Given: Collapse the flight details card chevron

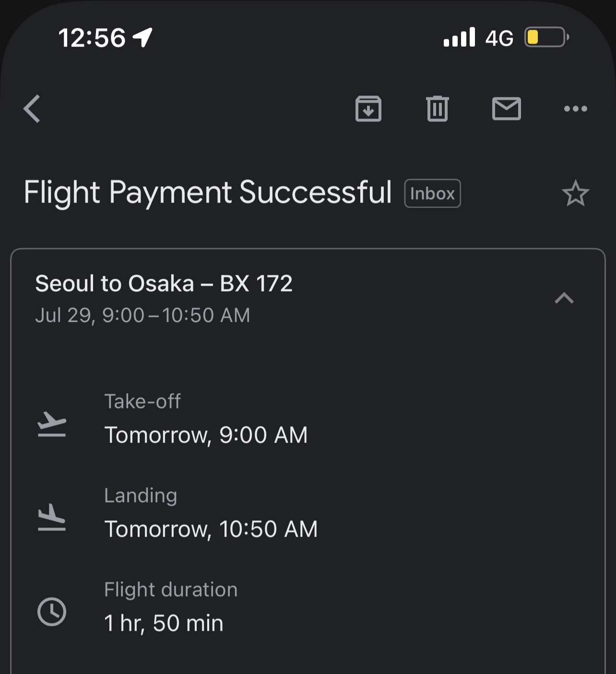Looking at the screenshot, I should click(x=564, y=298).
